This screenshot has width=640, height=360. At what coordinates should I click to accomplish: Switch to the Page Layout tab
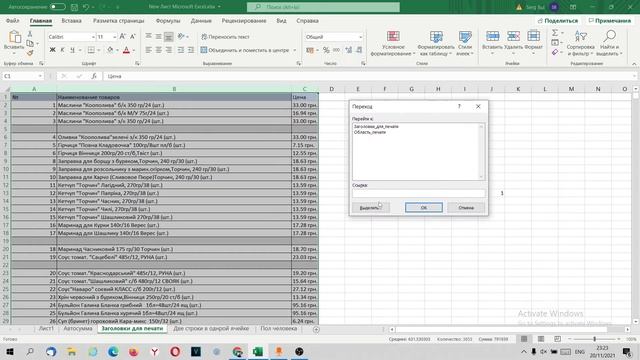[118, 21]
